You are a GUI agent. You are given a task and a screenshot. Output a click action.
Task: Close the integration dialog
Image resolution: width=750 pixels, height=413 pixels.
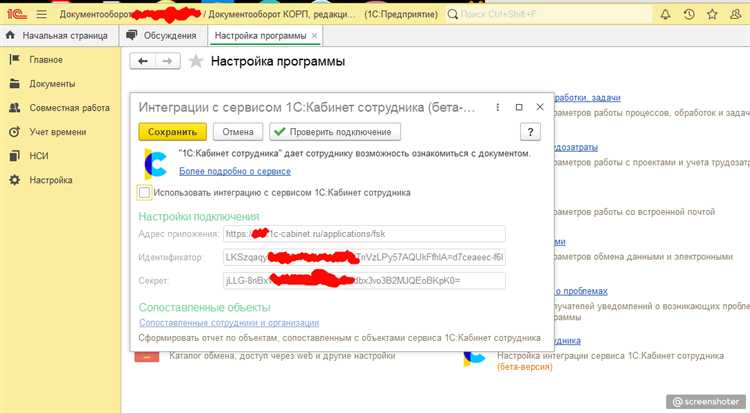(x=540, y=107)
